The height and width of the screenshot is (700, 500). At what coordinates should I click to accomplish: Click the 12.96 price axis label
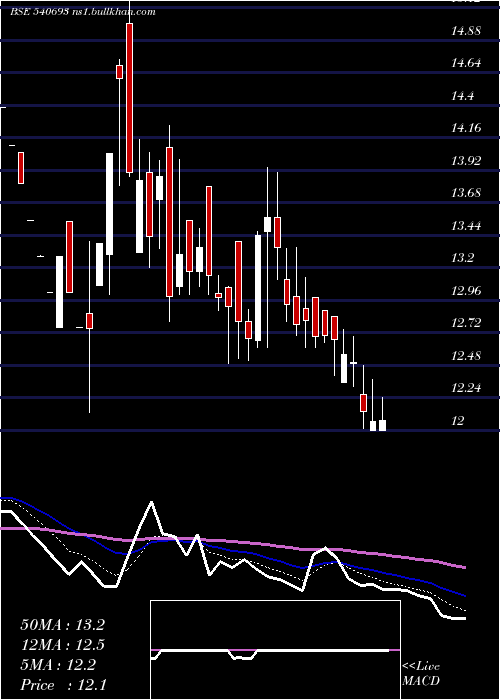[x=466, y=291]
